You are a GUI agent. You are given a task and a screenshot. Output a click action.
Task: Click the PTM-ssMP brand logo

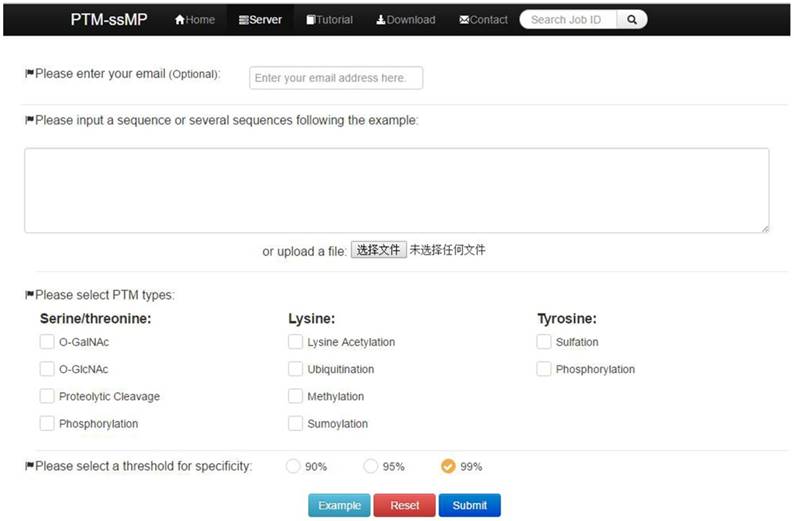click(109, 20)
